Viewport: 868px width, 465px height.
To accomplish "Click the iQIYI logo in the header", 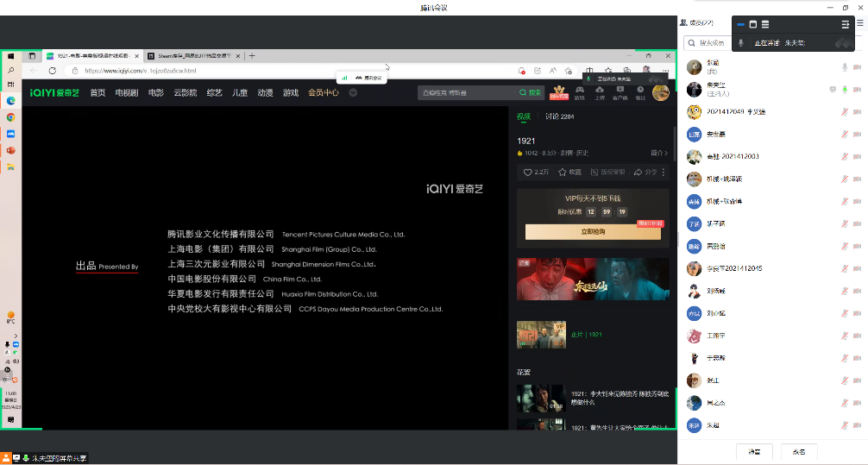I will (55, 92).
